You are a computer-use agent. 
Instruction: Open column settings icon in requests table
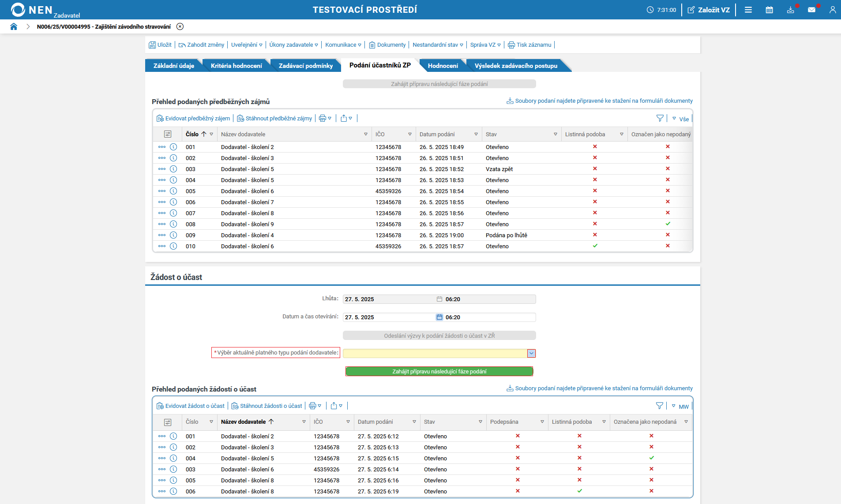point(168,422)
